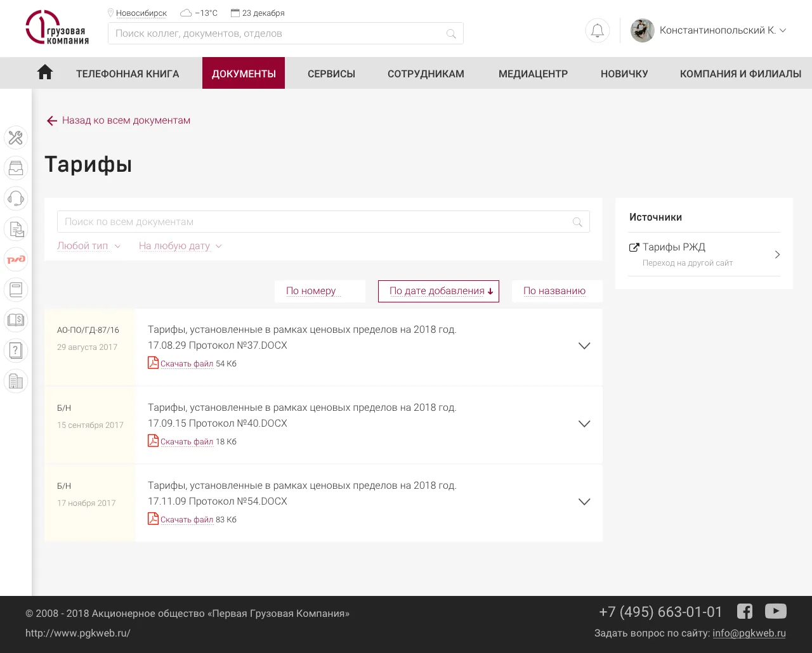Open the Документы menu tab

click(x=244, y=73)
